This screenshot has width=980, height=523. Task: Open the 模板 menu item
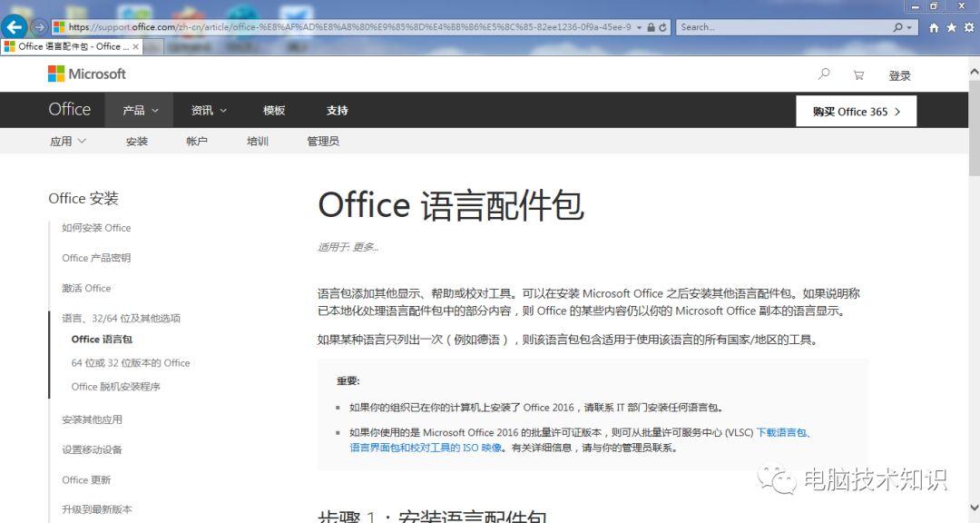coord(274,110)
